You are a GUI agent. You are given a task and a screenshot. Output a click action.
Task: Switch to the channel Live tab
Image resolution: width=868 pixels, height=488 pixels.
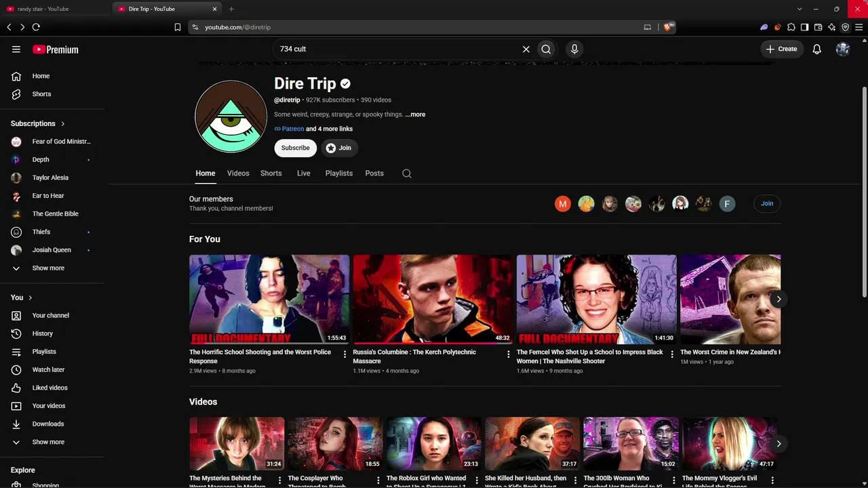(x=304, y=174)
